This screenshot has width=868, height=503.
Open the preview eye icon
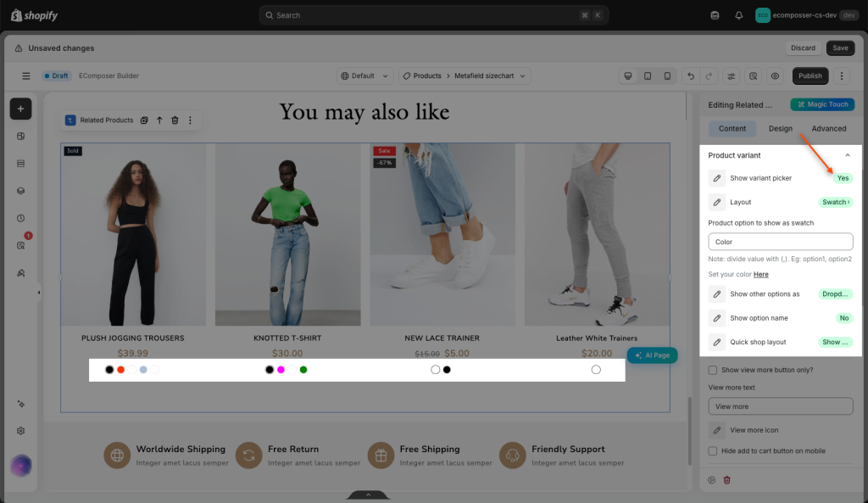click(775, 75)
